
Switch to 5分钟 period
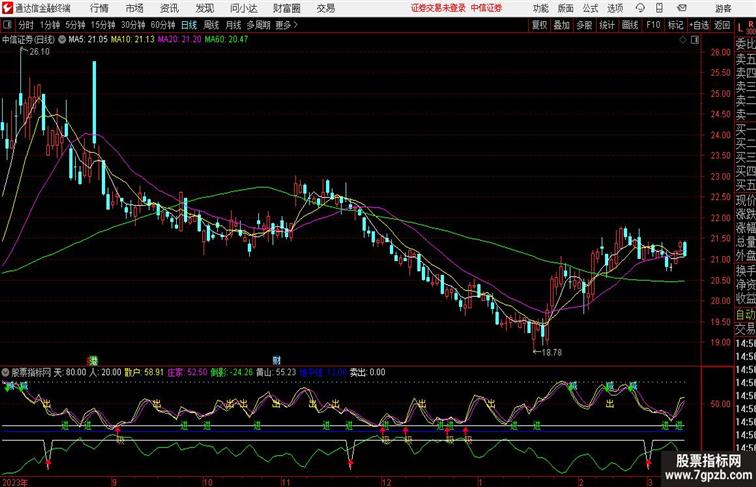75,25
